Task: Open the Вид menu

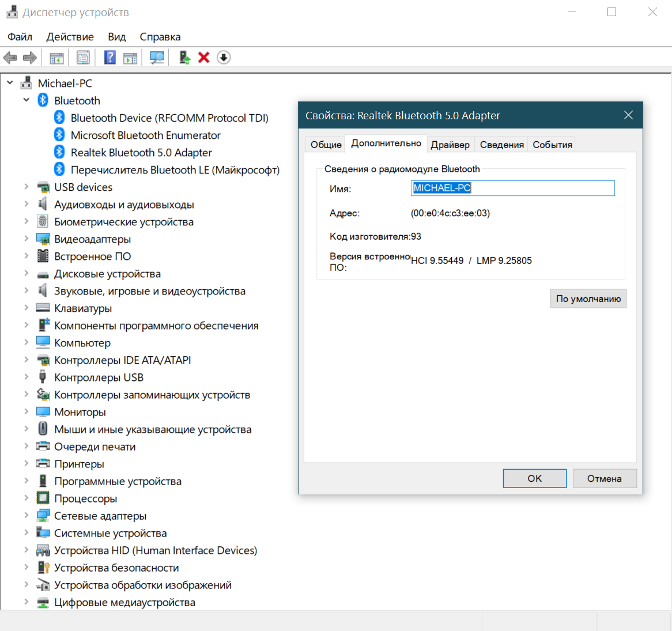Action: click(x=116, y=37)
